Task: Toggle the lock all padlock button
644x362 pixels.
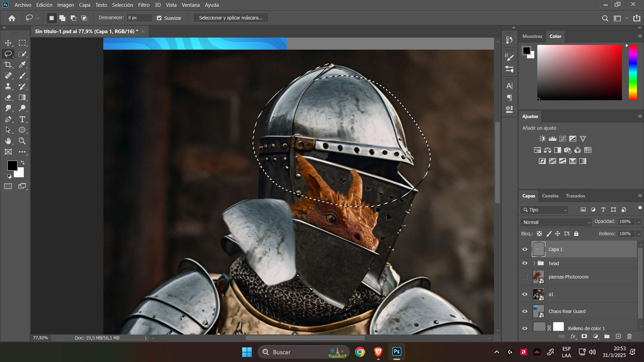Action: 576,234
